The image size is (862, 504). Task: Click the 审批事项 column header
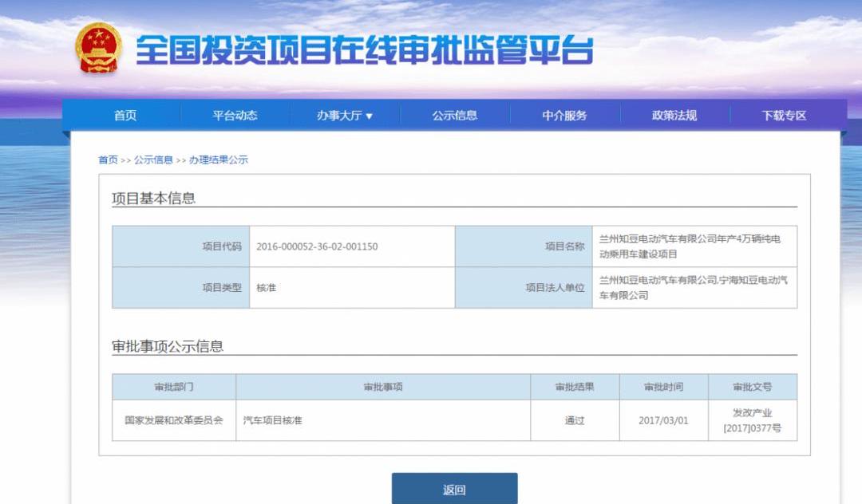tap(383, 387)
